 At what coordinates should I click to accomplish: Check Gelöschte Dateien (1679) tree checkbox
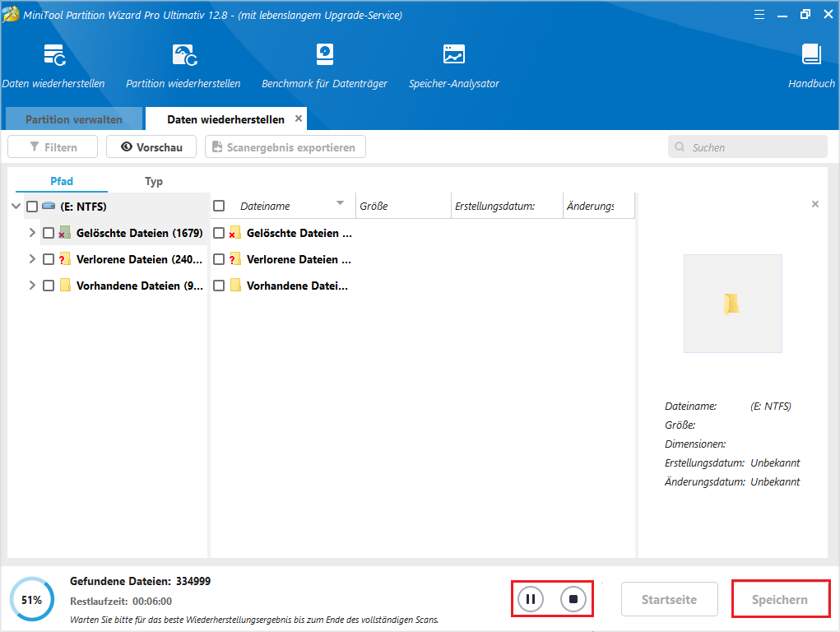click(49, 233)
